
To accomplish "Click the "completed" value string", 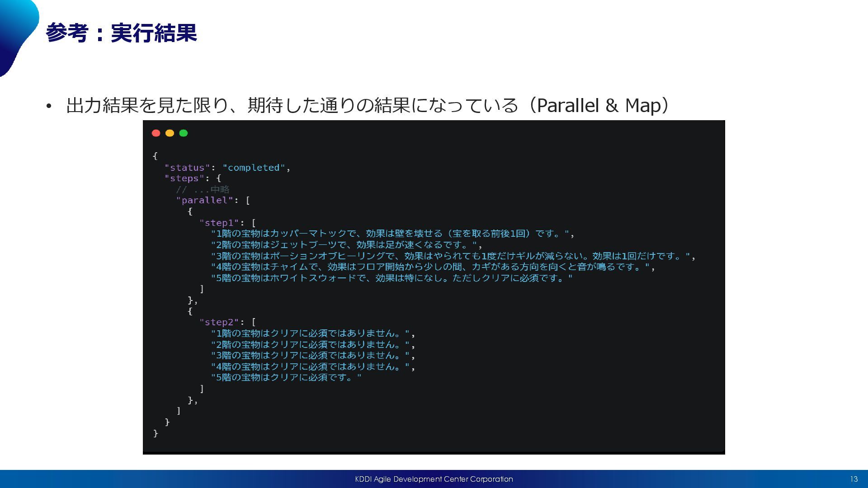I will pos(254,168).
